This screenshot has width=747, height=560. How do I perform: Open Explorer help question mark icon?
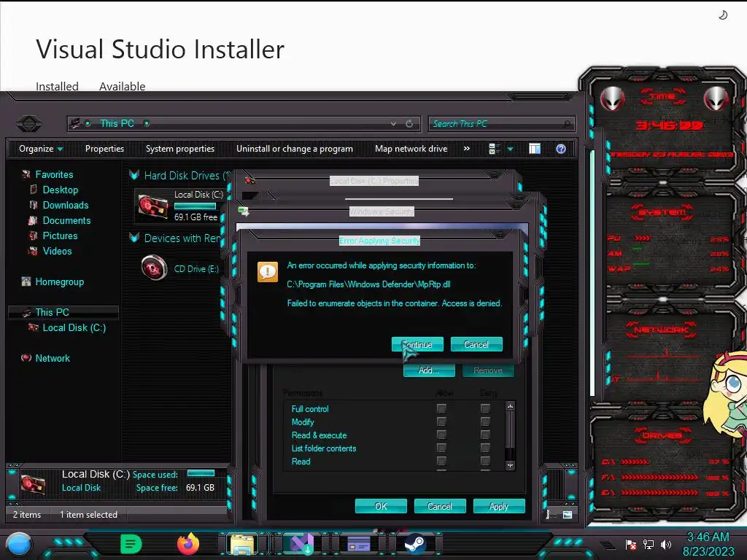[561, 149]
